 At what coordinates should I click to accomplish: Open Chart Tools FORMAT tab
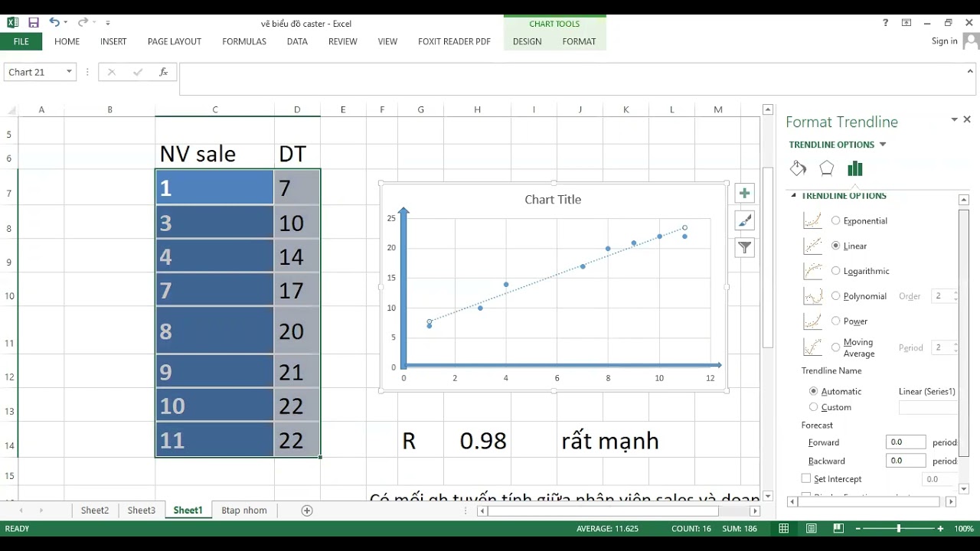pyautogui.click(x=579, y=41)
